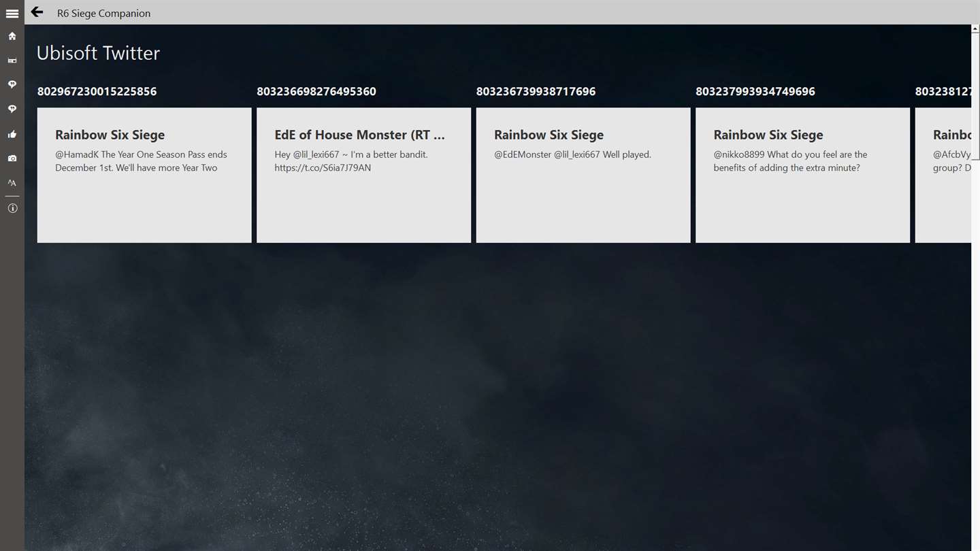This screenshot has height=551, width=980.
Task: Select the card icon below Home
Action: pos(12,61)
